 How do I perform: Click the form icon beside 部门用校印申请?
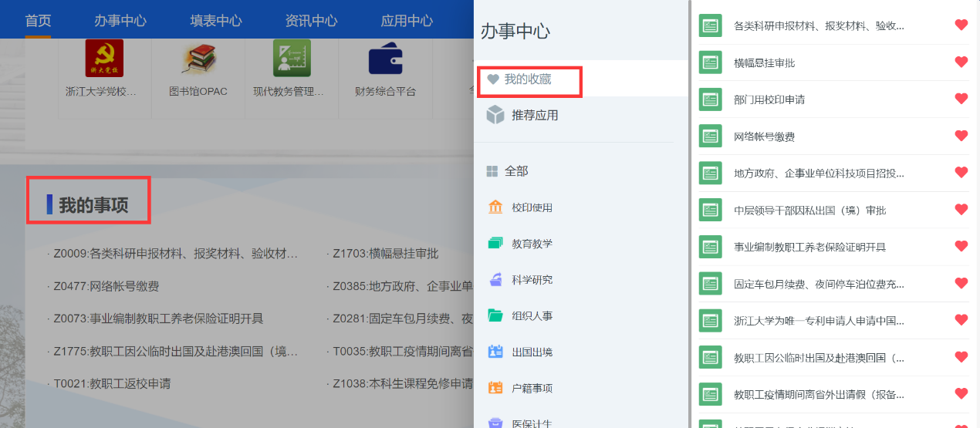(x=710, y=99)
